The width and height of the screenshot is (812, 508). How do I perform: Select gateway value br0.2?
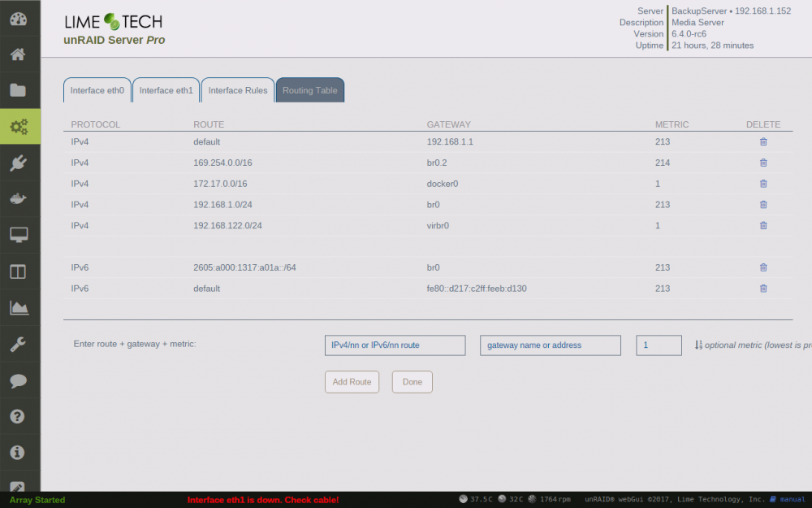point(437,163)
